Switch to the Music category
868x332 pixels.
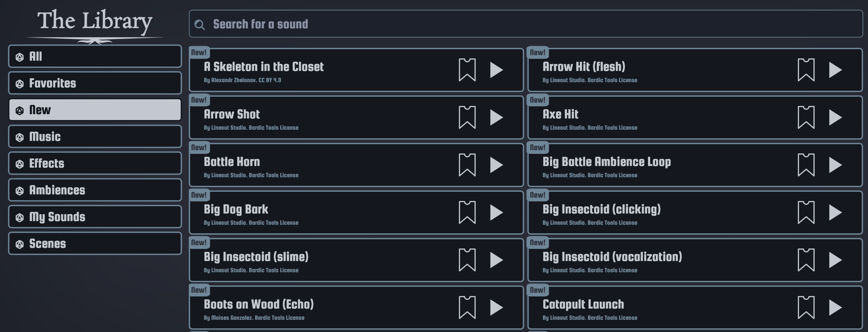coord(95,137)
